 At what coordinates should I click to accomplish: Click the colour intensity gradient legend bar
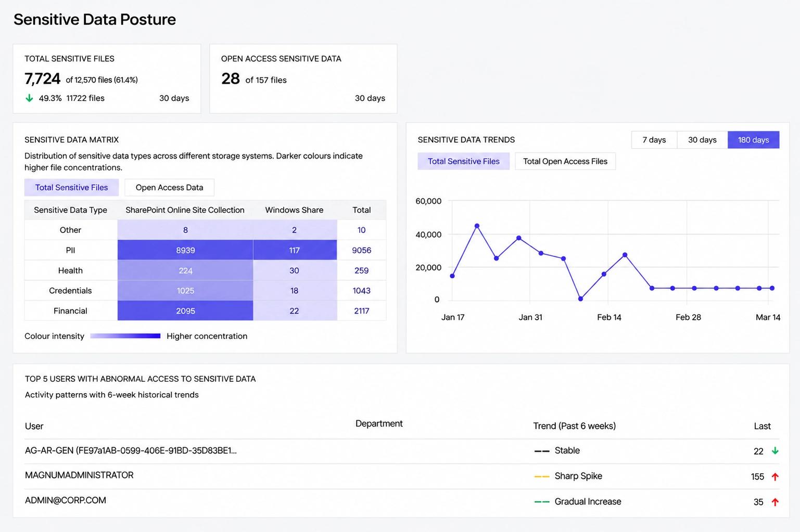[125, 336]
